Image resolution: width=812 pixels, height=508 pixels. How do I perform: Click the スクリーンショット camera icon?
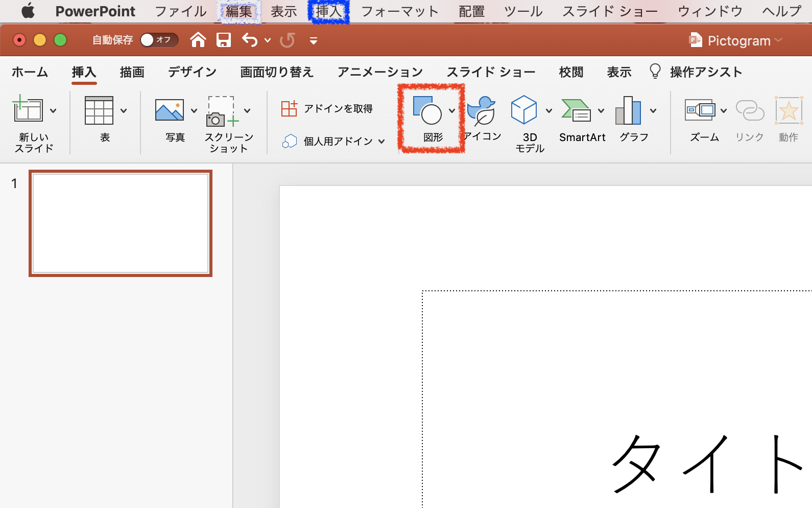click(223, 111)
